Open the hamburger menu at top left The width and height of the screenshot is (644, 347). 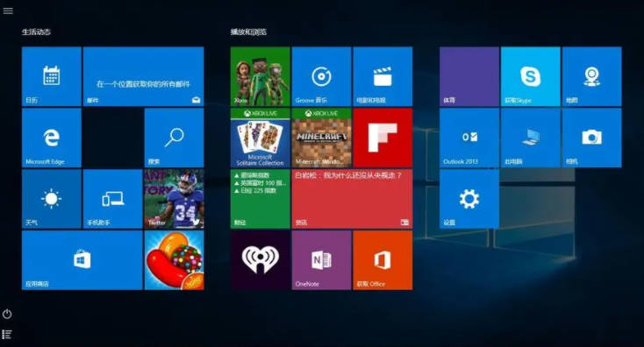[x=8, y=11]
